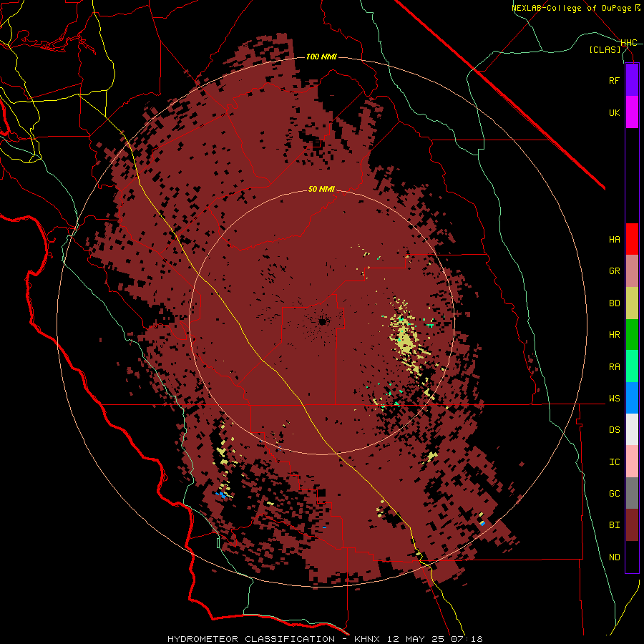Image resolution: width=644 pixels, height=644 pixels.
Task: Click the GR legend label
Action: (614, 271)
